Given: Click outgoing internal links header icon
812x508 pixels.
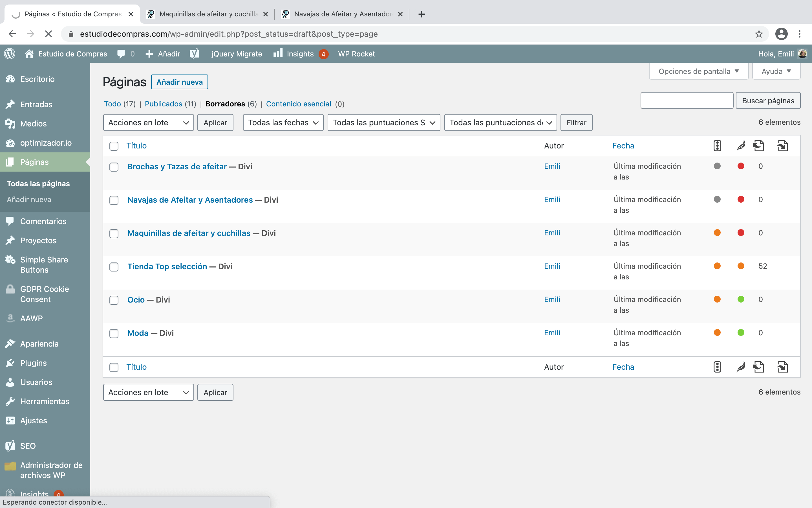Looking at the screenshot, I should click(x=758, y=145).
